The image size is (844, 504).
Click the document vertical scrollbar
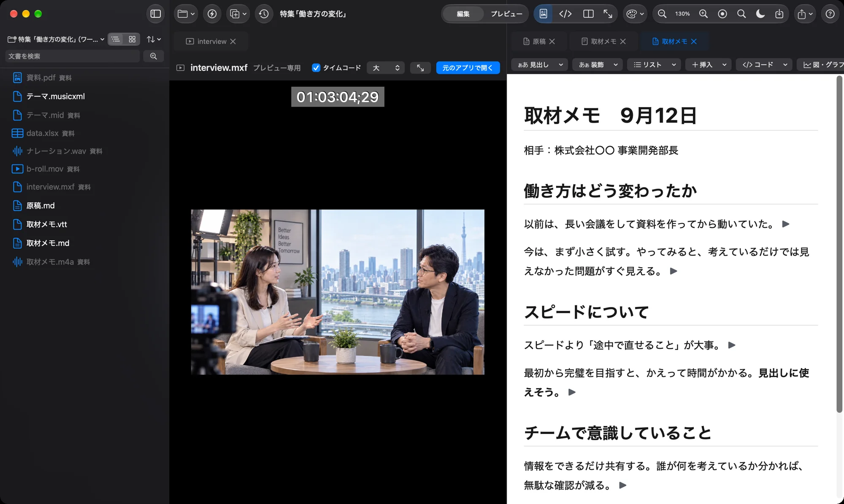pos(839,245)
